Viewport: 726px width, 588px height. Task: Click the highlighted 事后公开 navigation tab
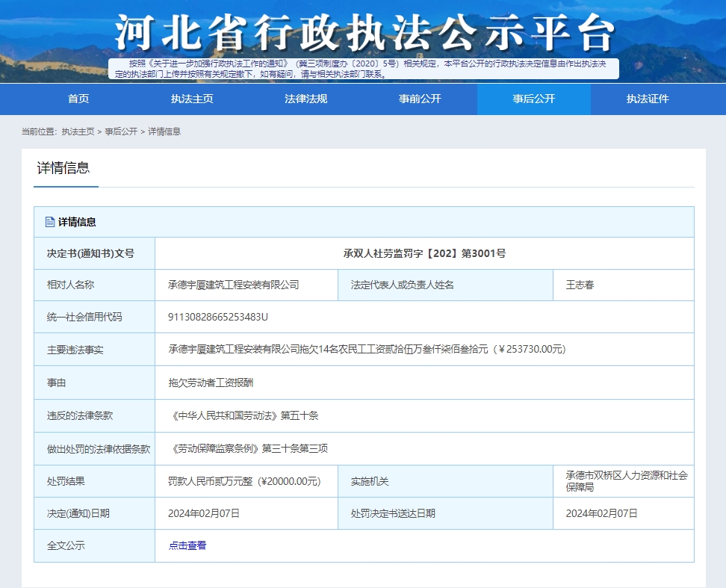(533, 99)
